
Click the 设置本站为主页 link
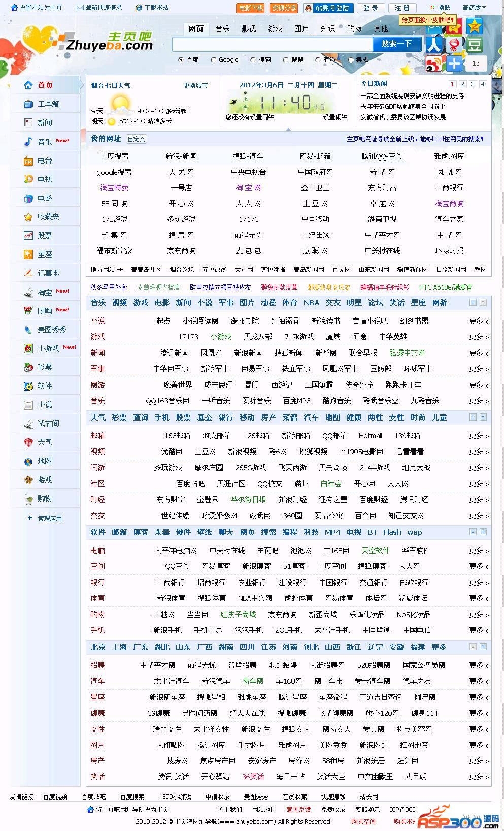pyautogui.click(x=36, y=8)
